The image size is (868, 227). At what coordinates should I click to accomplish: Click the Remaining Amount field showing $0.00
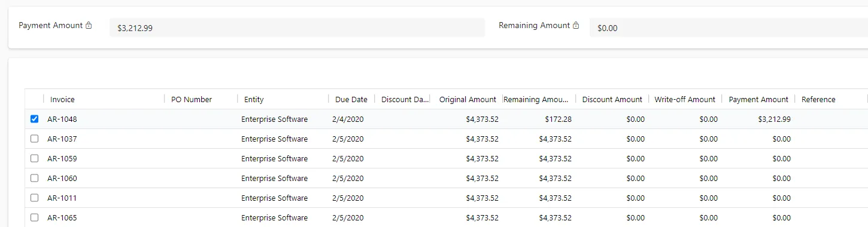click(729, 27)
